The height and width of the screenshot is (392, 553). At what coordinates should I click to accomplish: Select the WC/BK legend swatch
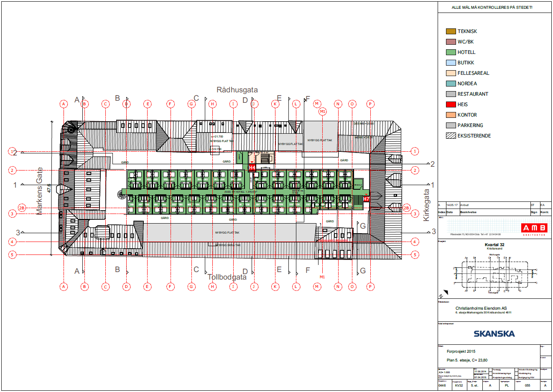[x=451, y=42]
